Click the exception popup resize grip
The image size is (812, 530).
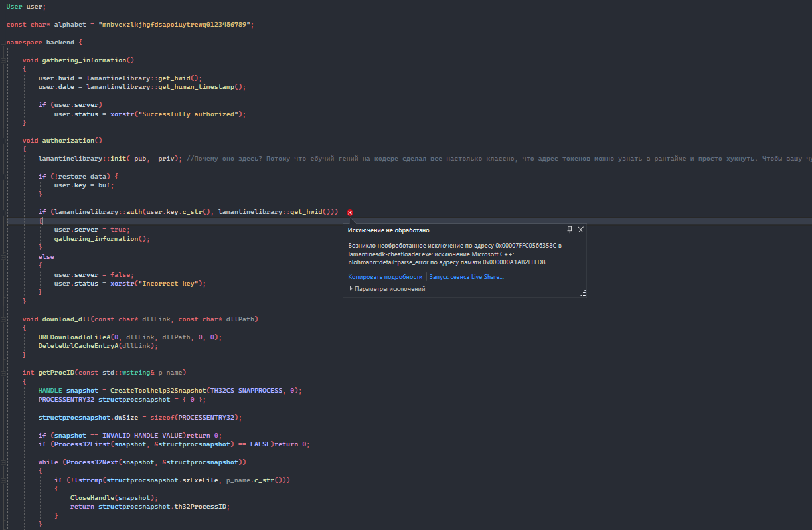coord(582,293)
